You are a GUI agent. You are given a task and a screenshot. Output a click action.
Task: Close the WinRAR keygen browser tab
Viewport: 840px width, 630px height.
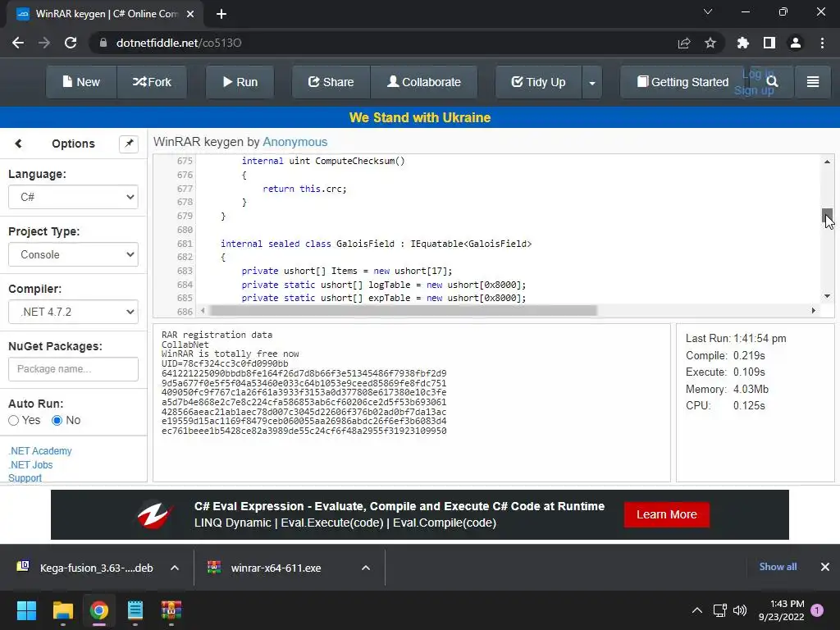(x=190, y=14)
